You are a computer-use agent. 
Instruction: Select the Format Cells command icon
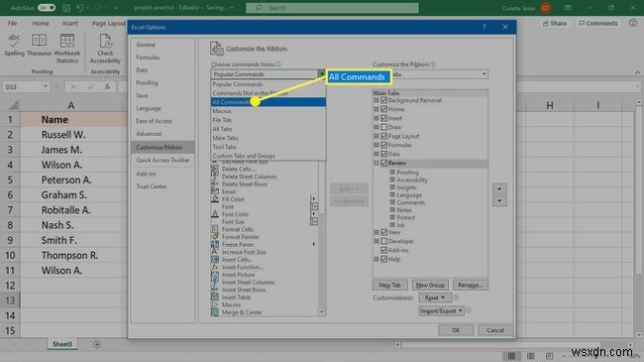tap(215, 229)
